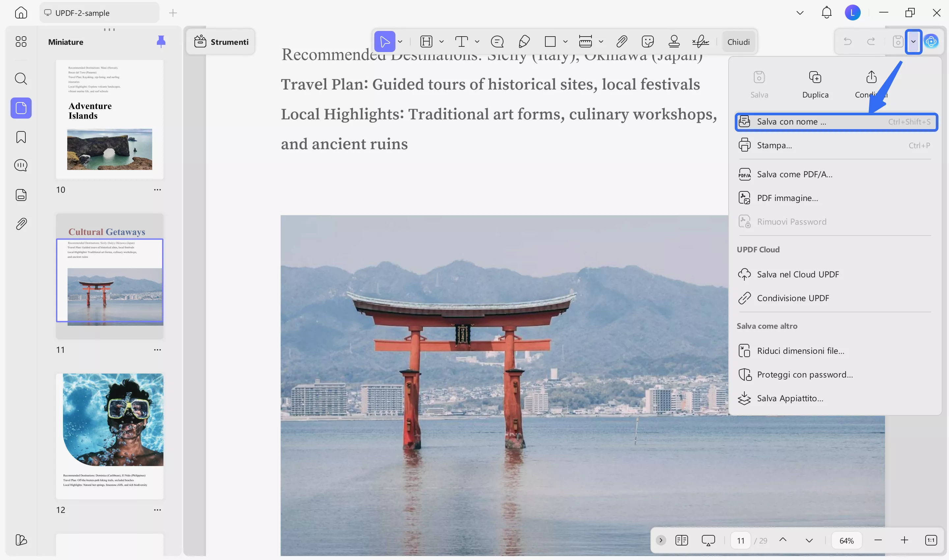Click the attachment paperclip in toolbar
This screenshot has width=949, height=560.
(x=621, y=42)
